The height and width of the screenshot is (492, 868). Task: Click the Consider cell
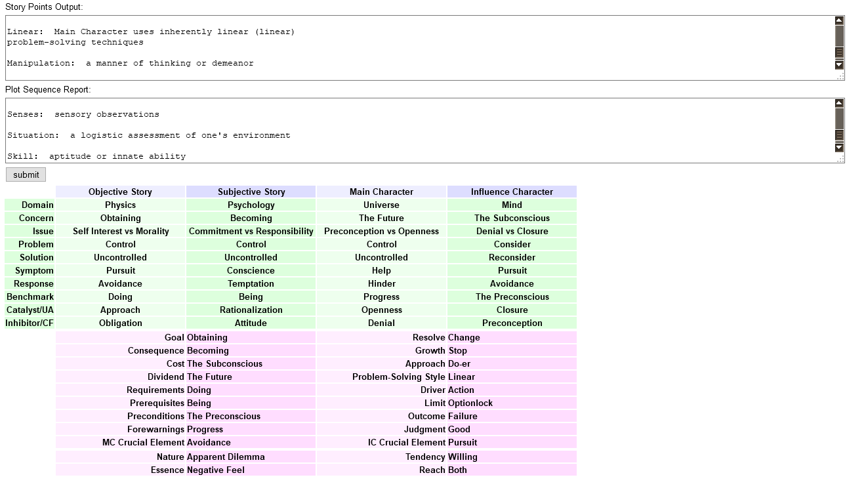[512, 244]
